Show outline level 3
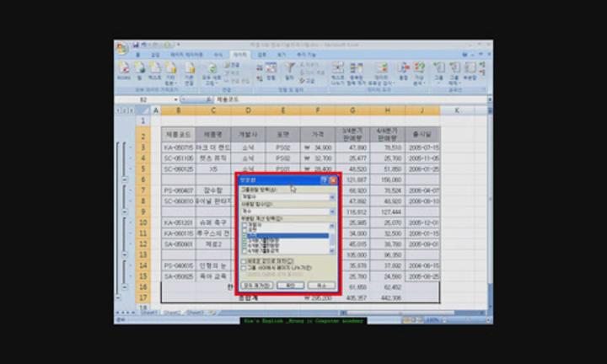This screenshot has height=364, width=607. [131, 110]
